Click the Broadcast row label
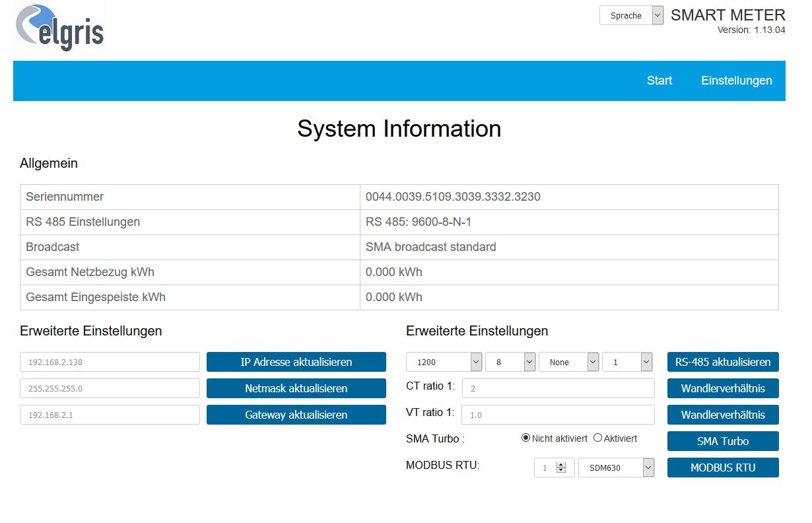The height and width of the screenshot is (523, 812). 53,247
